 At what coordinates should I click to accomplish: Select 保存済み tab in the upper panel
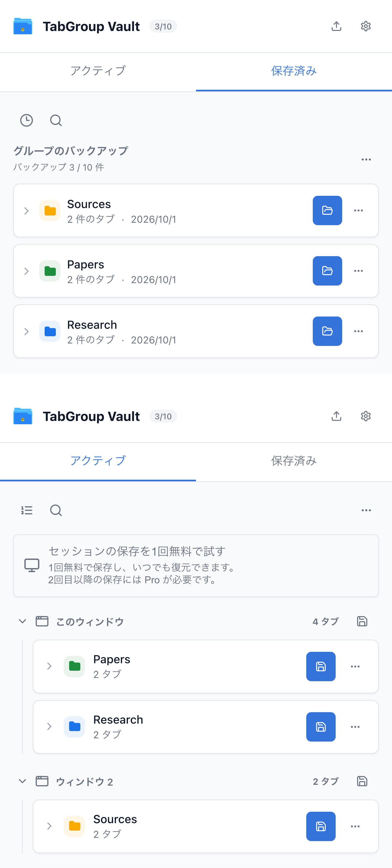(294, 72)
